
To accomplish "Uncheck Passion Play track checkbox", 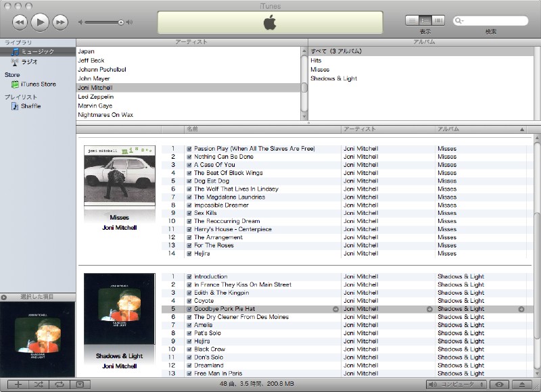I will coord(189,149).
